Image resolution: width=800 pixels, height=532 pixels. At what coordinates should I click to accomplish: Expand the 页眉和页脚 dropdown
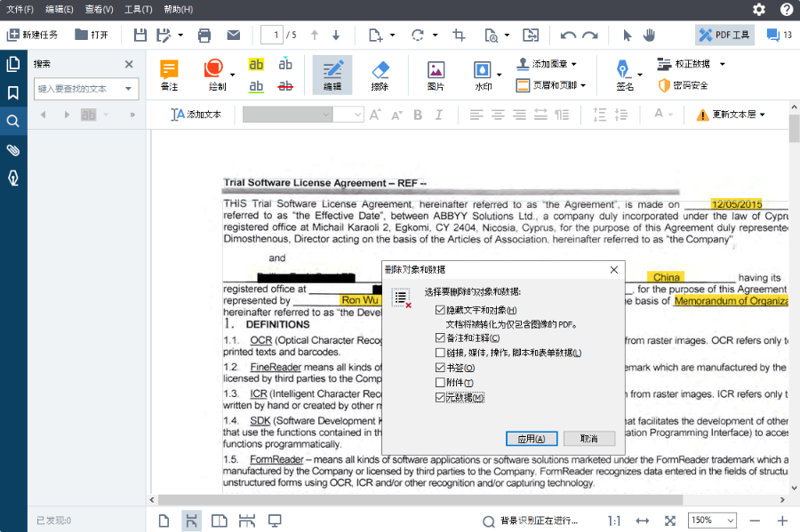point(583,85)
